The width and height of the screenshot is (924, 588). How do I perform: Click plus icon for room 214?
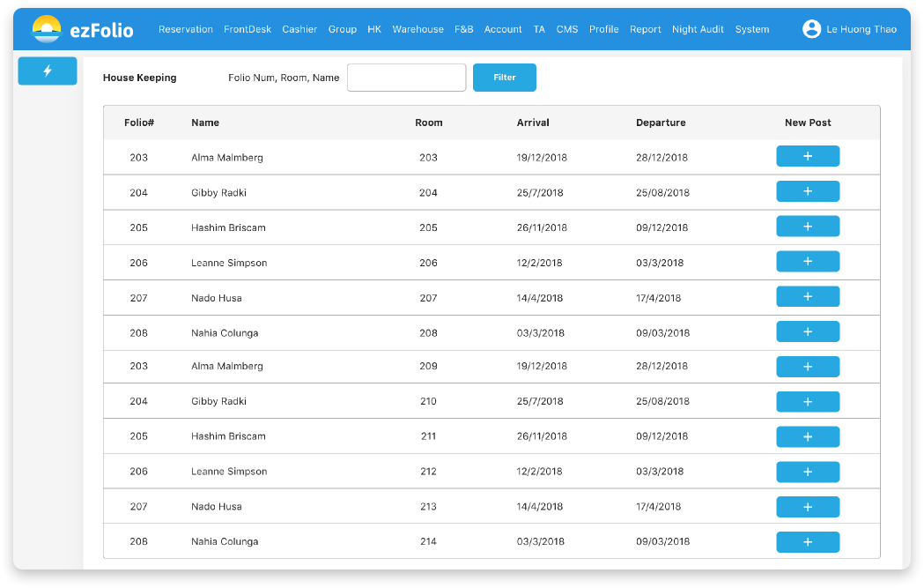(x=807, y=542)
